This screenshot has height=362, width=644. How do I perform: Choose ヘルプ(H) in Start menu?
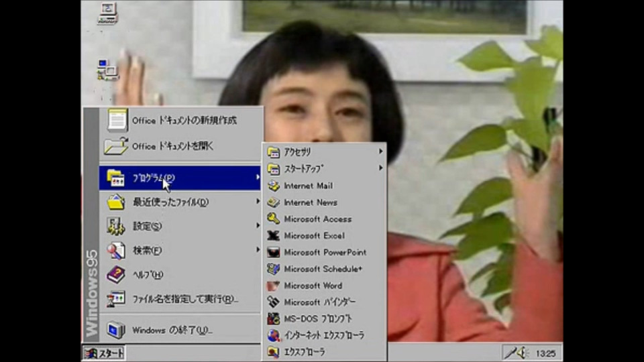tap(180, 275)
